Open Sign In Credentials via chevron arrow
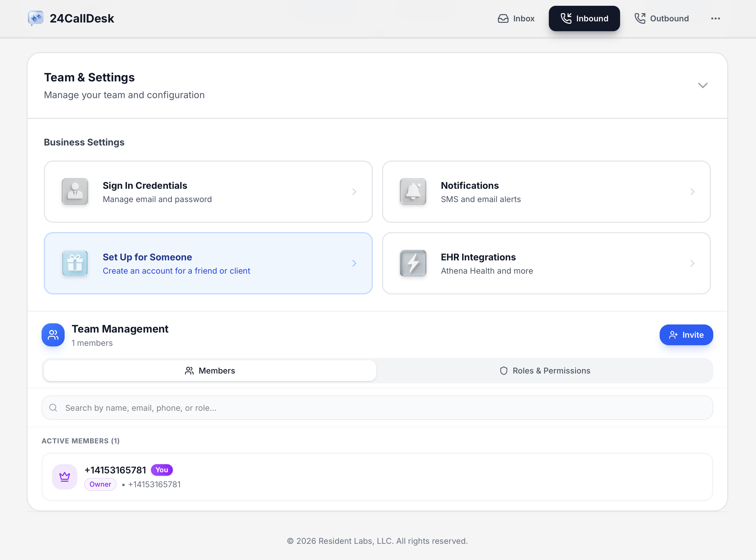The width and height of the screenshot is (756, 560). 354,192
